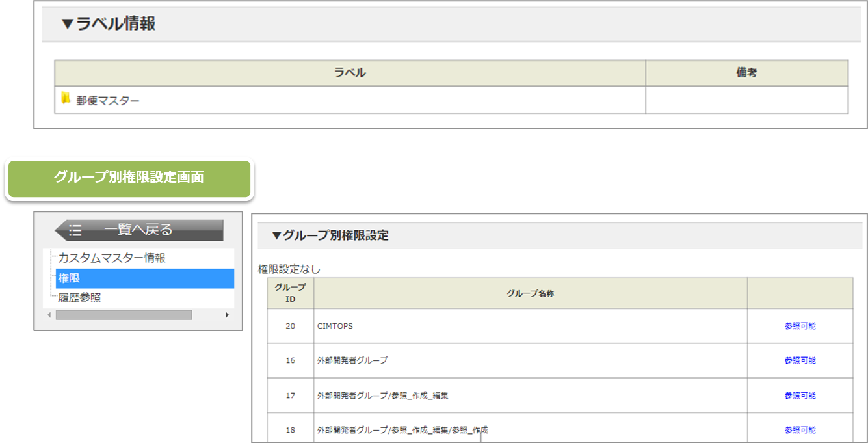Click the list icon on the 一覧へ戻る button
This screenshot has height=443, width=868.
click(x=75, y=230)
